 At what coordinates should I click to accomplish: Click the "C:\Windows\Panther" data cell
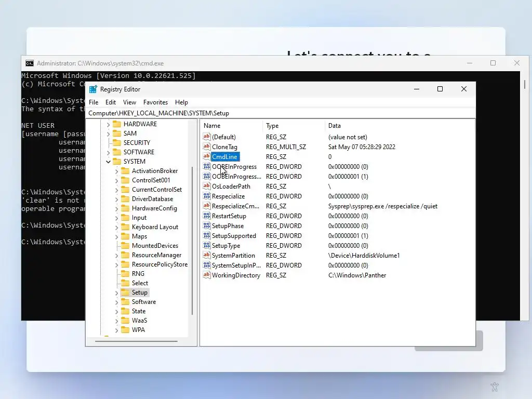point(357,275)
